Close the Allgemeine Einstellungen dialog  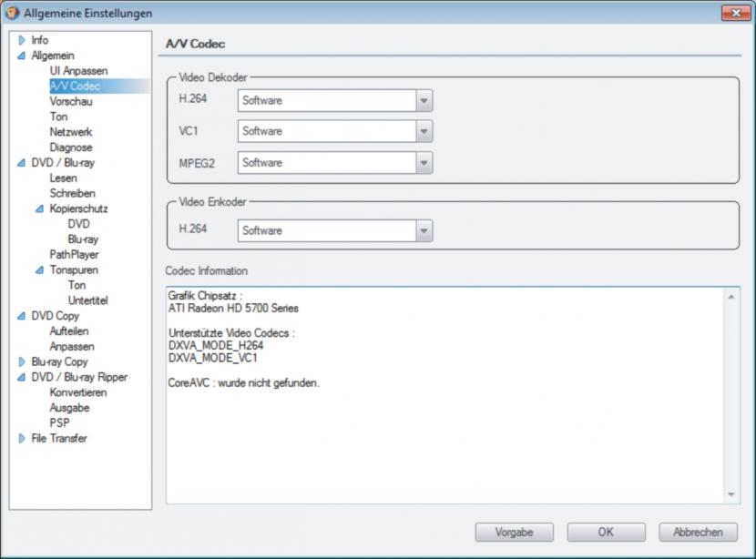point(736,13)
